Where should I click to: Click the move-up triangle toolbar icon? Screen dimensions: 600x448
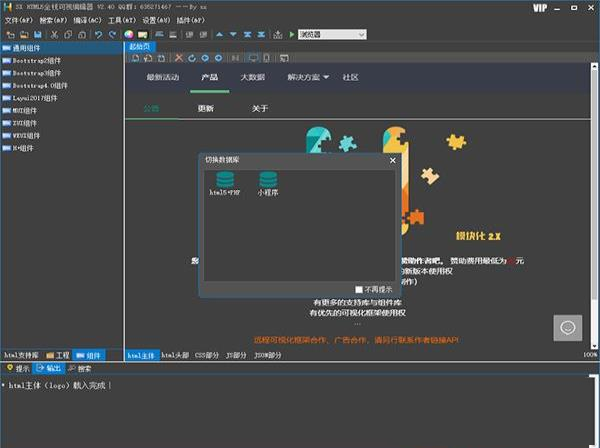[x=219, y=35]
